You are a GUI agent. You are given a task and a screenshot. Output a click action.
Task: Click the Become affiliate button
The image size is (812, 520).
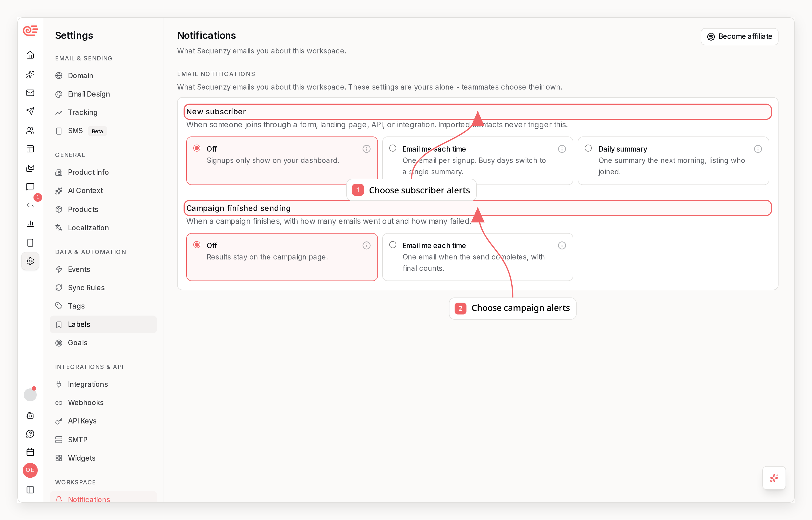tap(739, 36)
